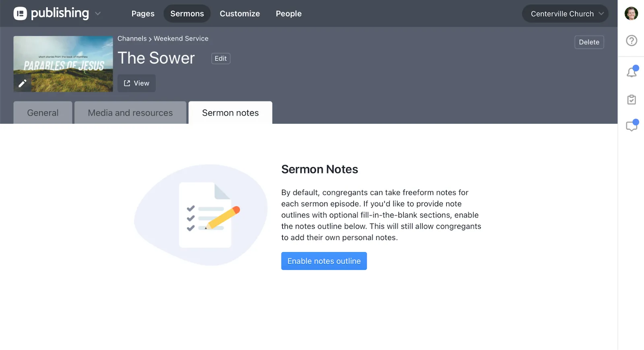The image size is (644, 350).
Task: Open the help question mark icon
Action: point(632,41)
